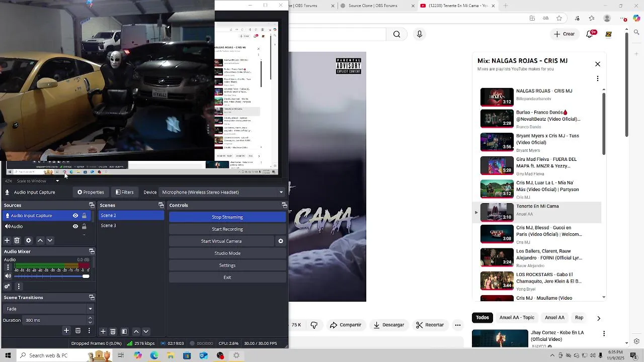Open Filters for selected source

(124, 192)
